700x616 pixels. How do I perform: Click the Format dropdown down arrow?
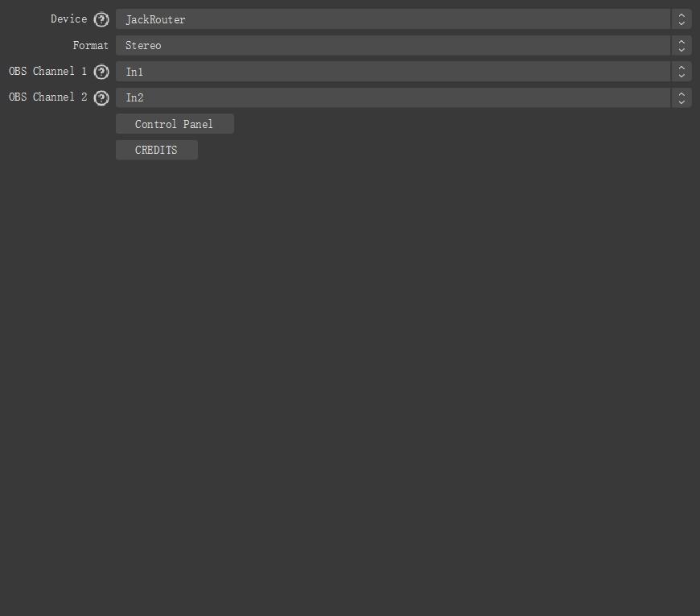(x=681, y=49)
